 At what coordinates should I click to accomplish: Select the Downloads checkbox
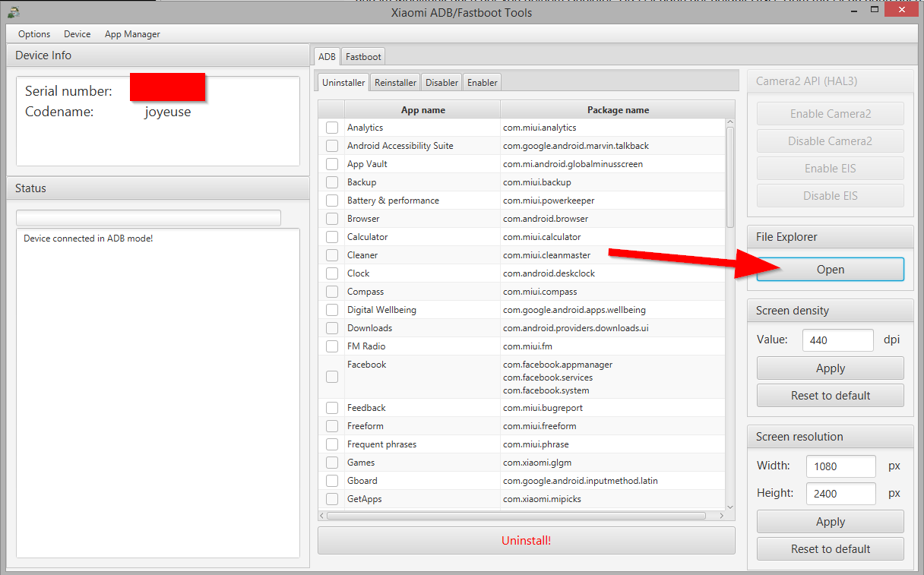point(332,328)
